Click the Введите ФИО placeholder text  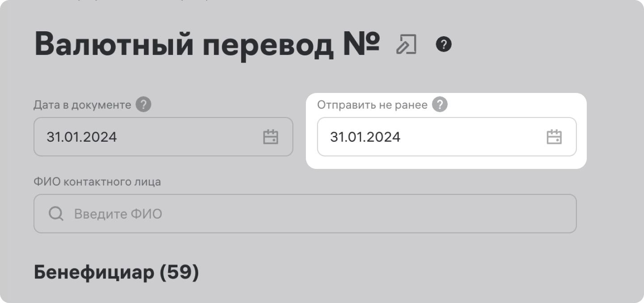pos(118,214)
